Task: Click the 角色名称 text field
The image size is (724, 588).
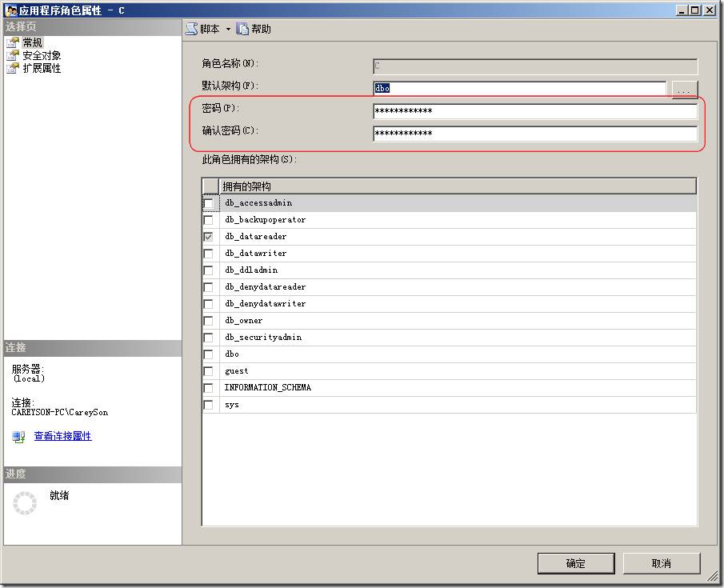Action: (x=535, y=66)
